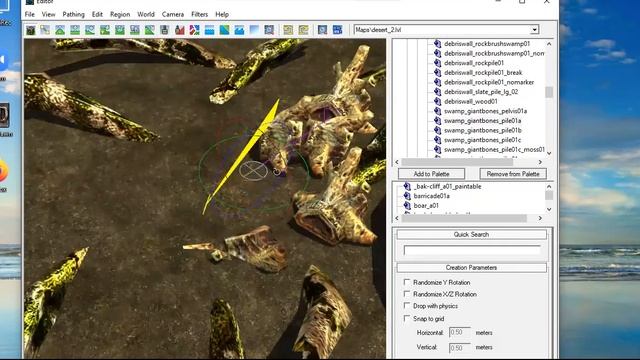Click the white selection-arrow toolbar icon
Screen dimensions: 640x360
tap(45, 30)
